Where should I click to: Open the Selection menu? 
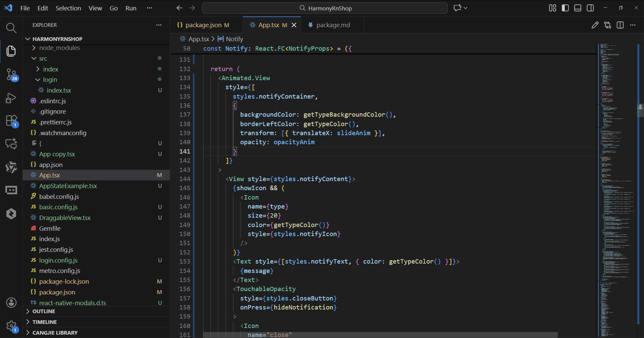click(x=68, y=8)
